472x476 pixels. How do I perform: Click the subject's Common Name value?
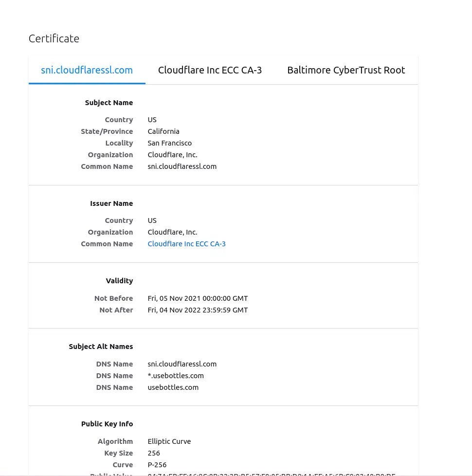182,166
